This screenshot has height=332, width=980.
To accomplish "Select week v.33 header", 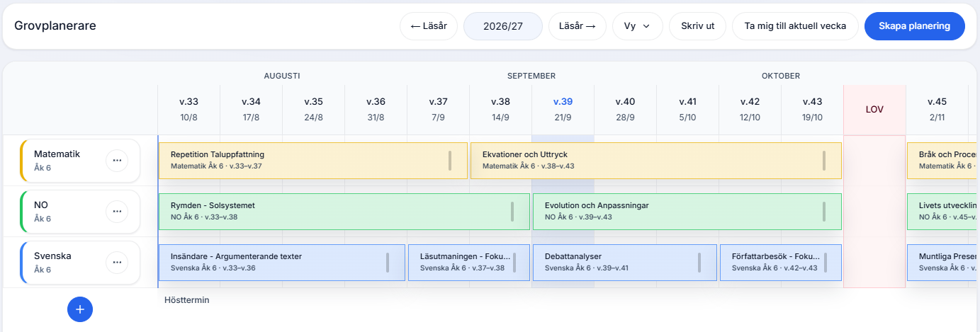I will 189,110.
